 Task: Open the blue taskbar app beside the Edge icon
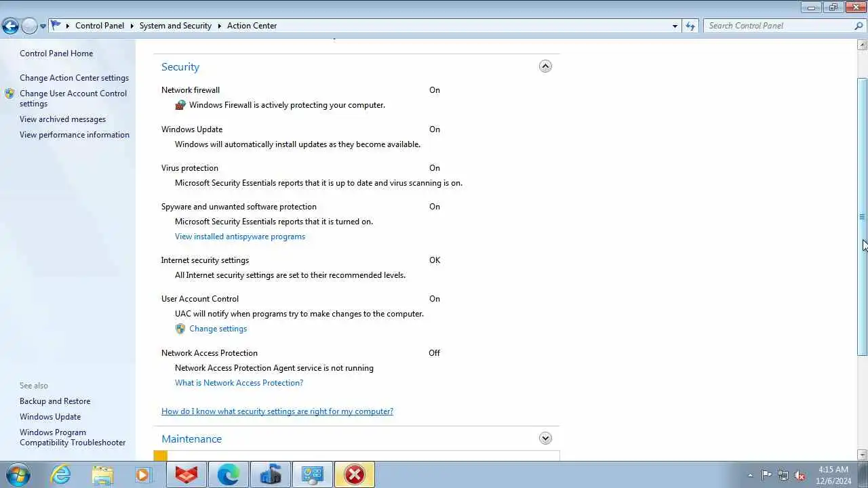click(271, 474)
